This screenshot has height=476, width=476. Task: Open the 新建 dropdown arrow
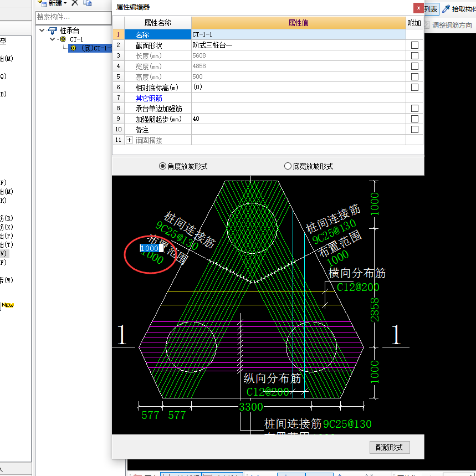tap(65, 3)
